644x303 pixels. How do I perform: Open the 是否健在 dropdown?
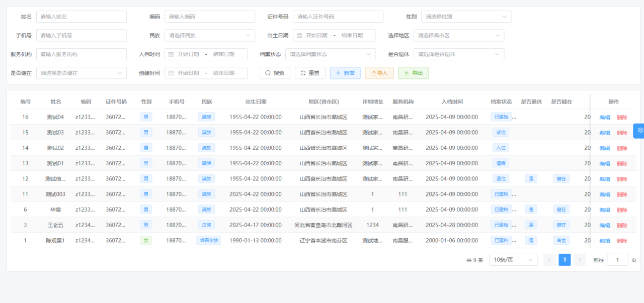coord(82,73)
